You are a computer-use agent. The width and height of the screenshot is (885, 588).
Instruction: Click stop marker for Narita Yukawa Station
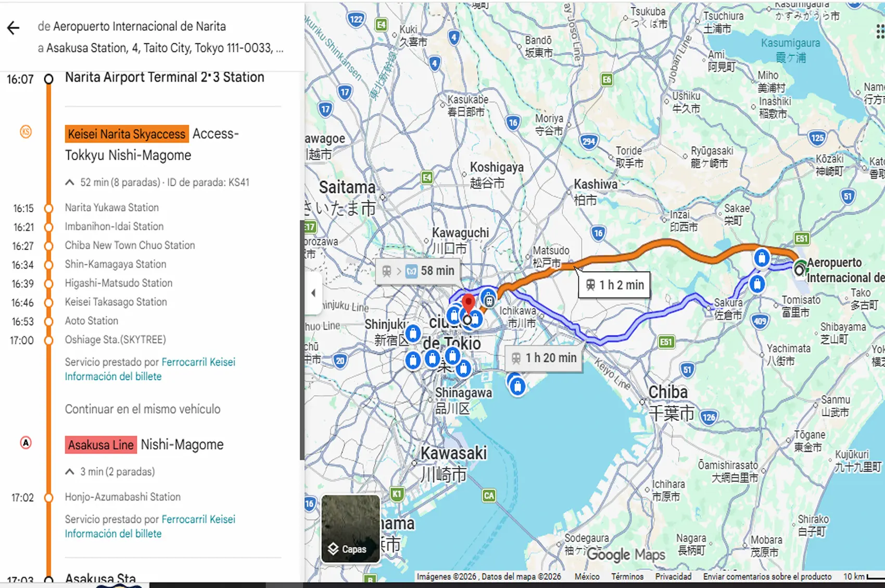pos(48,208)
